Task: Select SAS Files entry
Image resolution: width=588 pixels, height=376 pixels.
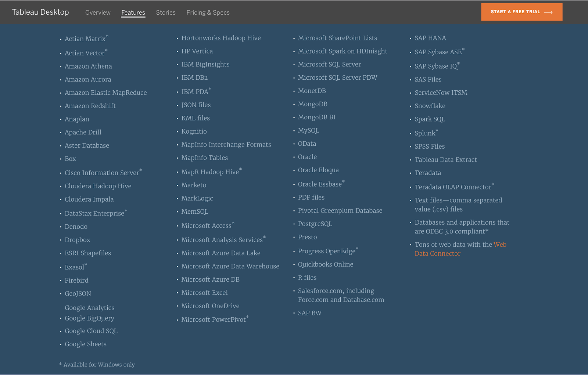Action: (x=428, y=79)
